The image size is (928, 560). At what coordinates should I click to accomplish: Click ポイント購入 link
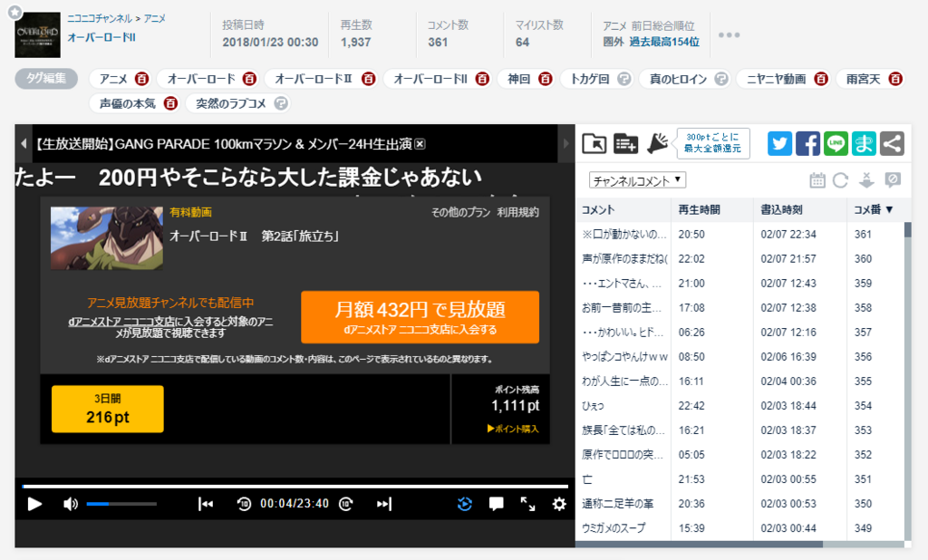[x=513, y=428]
